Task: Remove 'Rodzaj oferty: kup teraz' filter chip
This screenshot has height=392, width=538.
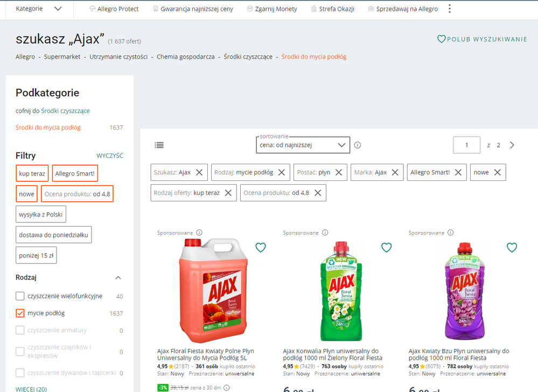Action: pos(228,193)
